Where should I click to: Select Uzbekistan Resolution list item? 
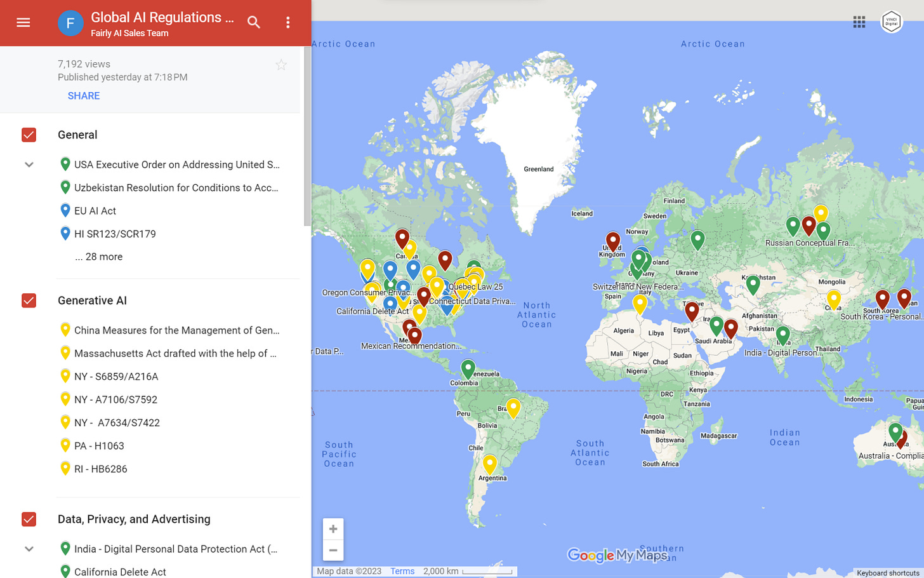coord(169,187)
